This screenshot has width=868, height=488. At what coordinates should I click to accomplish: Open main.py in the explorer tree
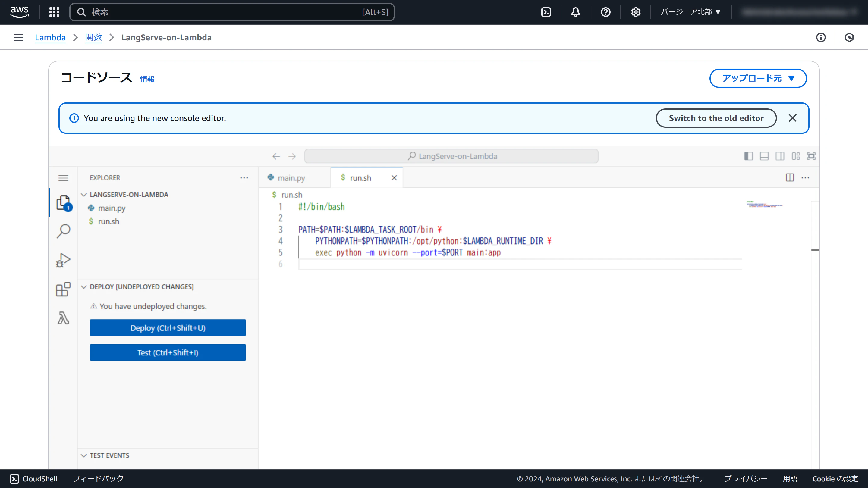pyautogui.click(x=168, y=208)
